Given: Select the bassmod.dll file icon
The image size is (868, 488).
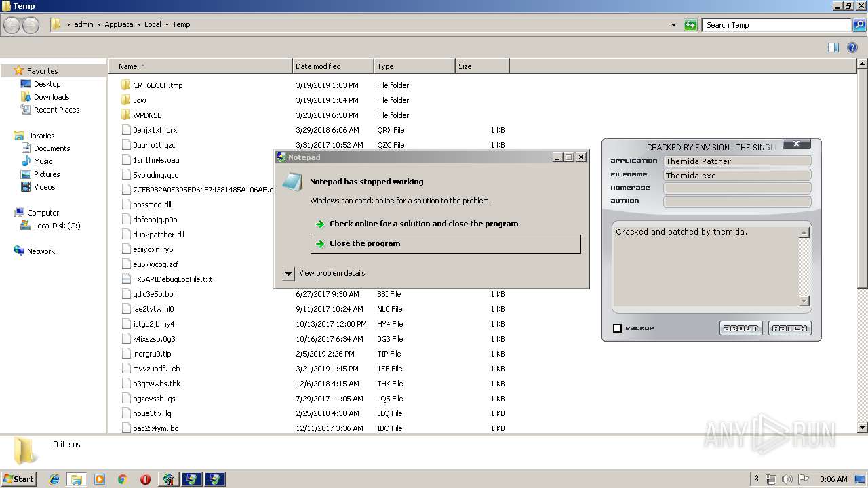Looking at the screenshot, I should tap(125, 205).
